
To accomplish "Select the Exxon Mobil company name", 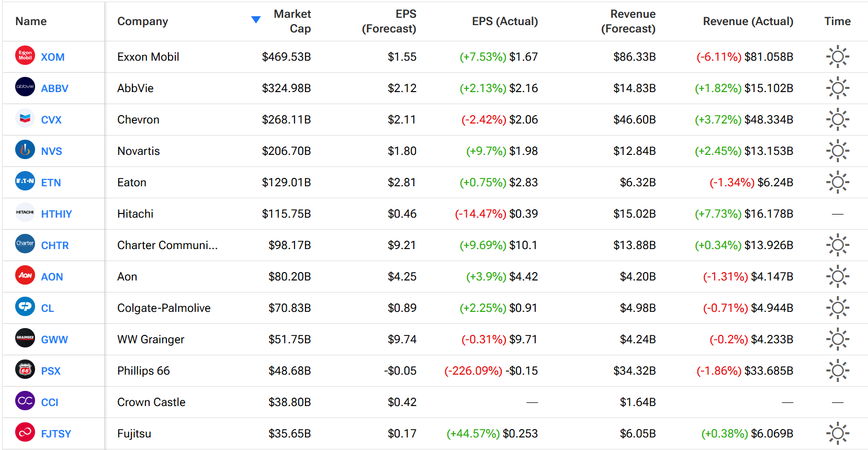I will tap(148, 57).
